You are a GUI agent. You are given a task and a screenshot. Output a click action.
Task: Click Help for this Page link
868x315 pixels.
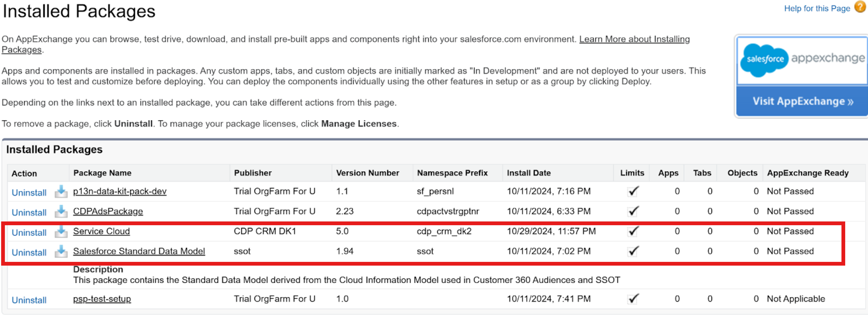(x=817, y=9)
